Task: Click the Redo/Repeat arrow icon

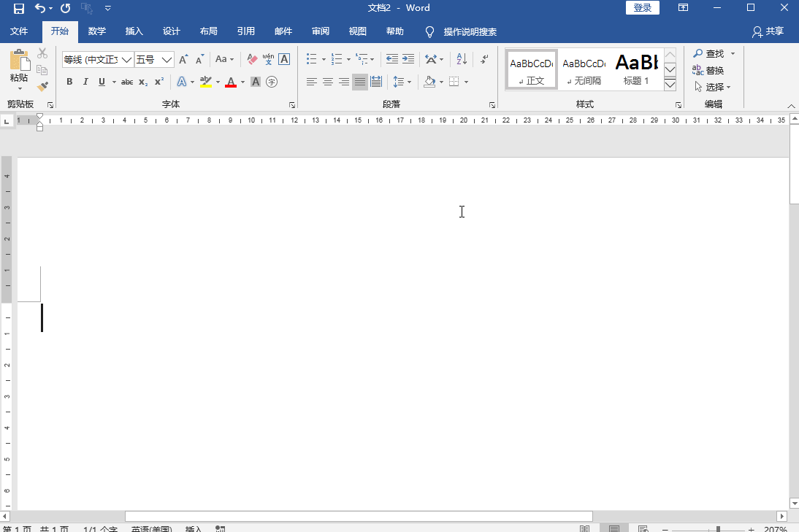Action: pos(65,8)
